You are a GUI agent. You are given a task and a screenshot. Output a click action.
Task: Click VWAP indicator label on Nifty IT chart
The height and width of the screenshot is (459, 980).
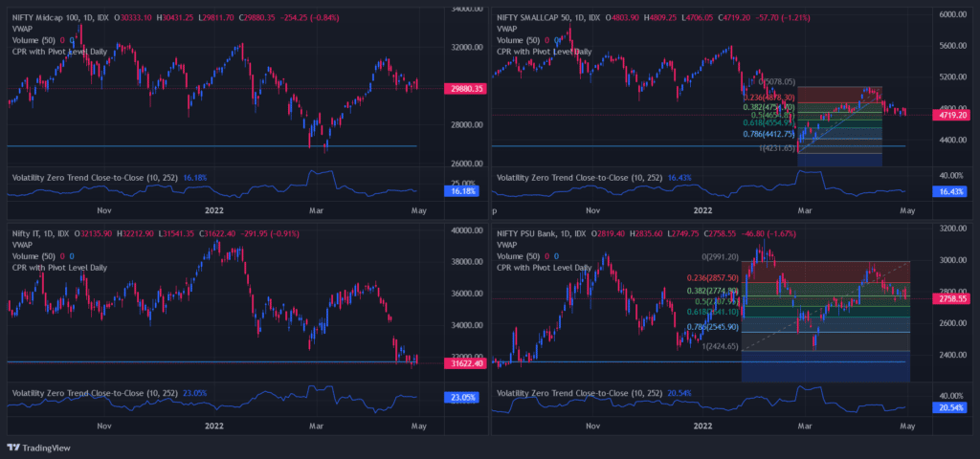click(23, 245)
